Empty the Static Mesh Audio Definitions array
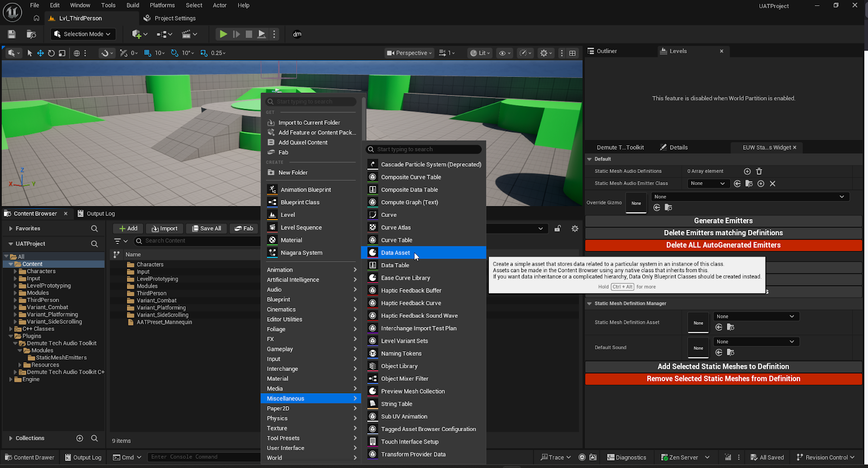Screen dimensions: 868x468 pos(759,171)
